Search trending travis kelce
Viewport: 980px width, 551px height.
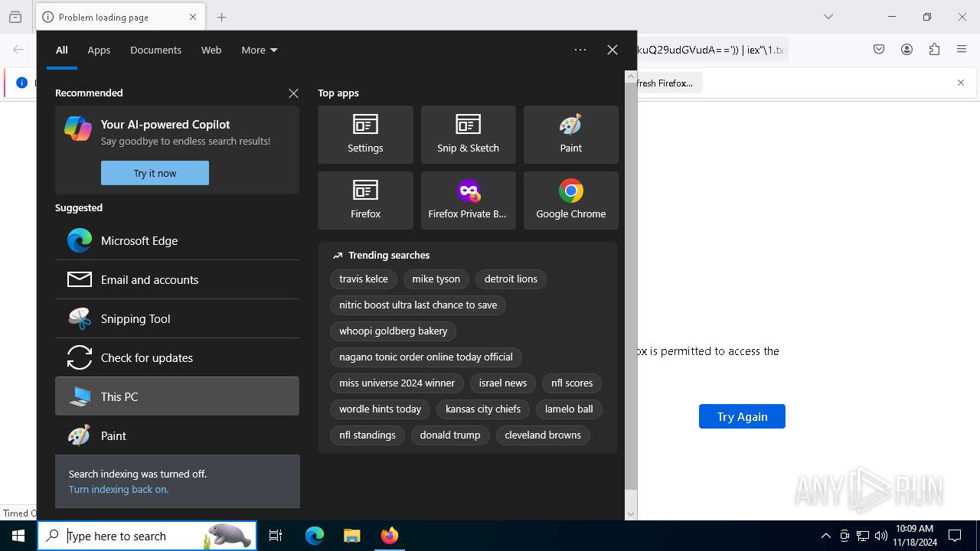(x=364, y=279)
